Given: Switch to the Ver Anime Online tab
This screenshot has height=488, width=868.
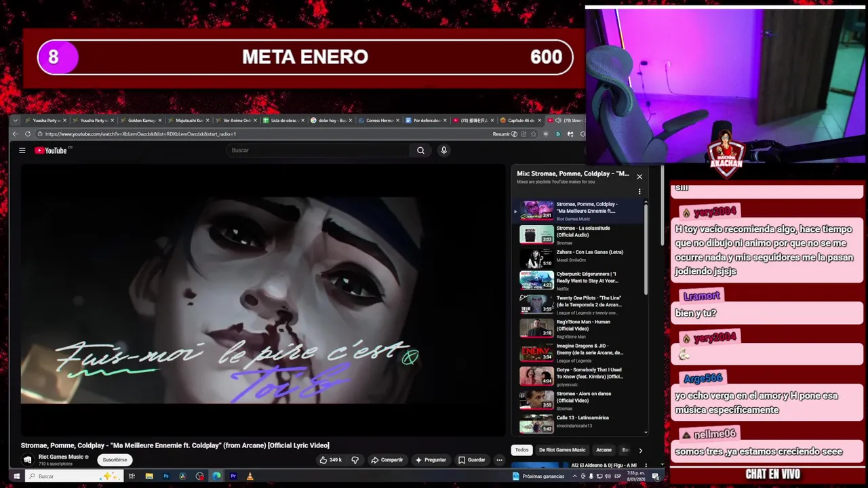Looking at the screenshot, I should tap(237, 120).
